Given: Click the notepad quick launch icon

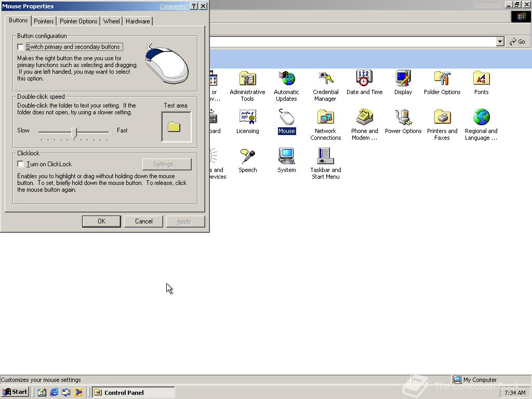Looking at the screenshot, I should pyautogui.click(x=42, y=393).
